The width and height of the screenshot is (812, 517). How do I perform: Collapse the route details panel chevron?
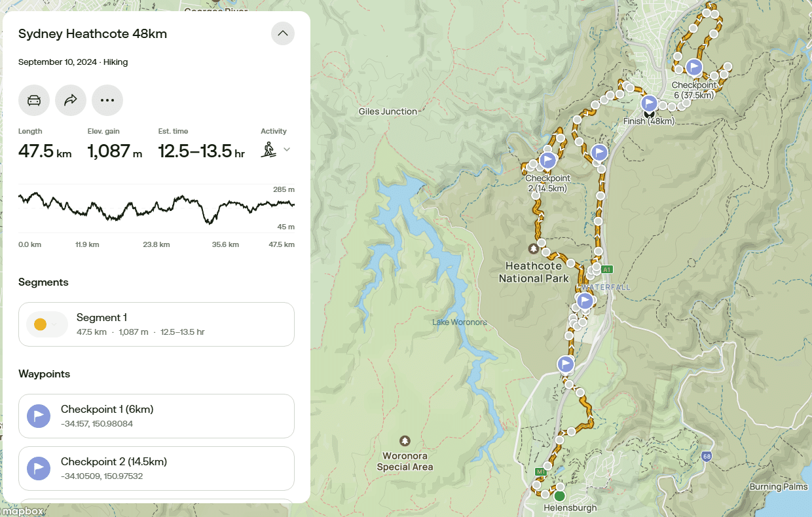click(x=283, y=33)
